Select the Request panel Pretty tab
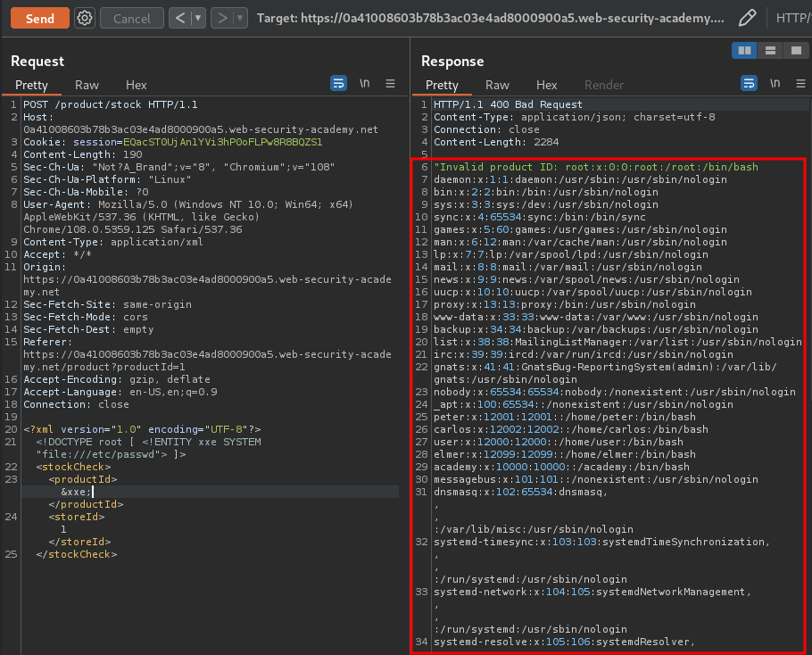Viewport: 812px width, 655px height. pos(31,85)
